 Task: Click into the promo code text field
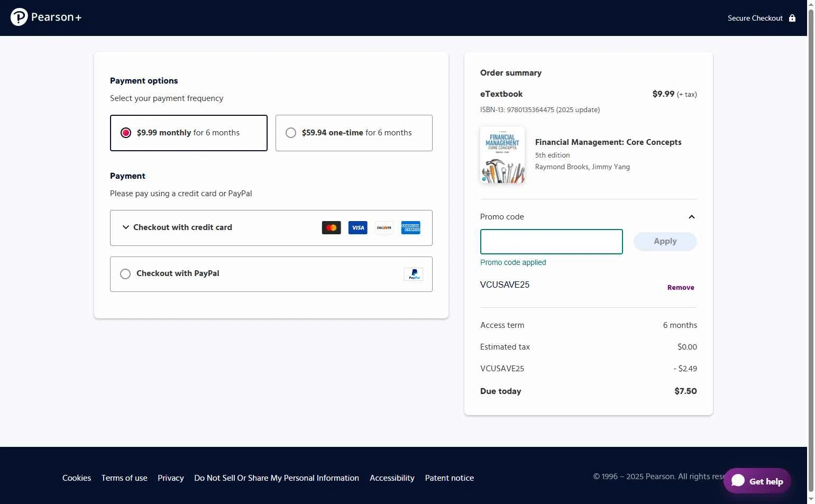[551, 242]
